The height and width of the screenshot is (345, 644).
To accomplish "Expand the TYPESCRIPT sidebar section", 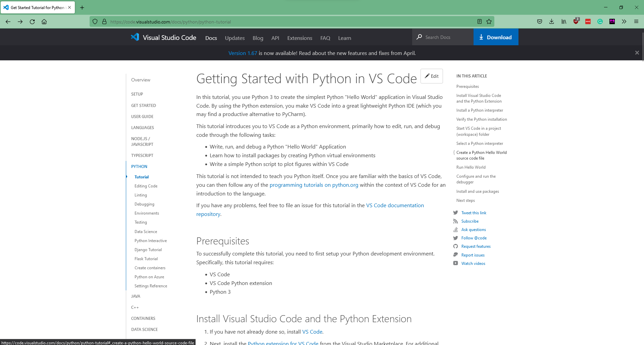I will tap(142, 155).
